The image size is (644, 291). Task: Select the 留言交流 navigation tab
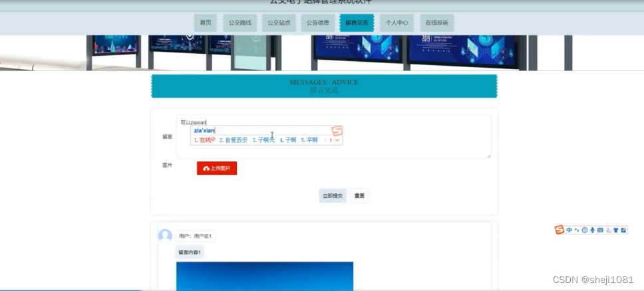[357, 23]
